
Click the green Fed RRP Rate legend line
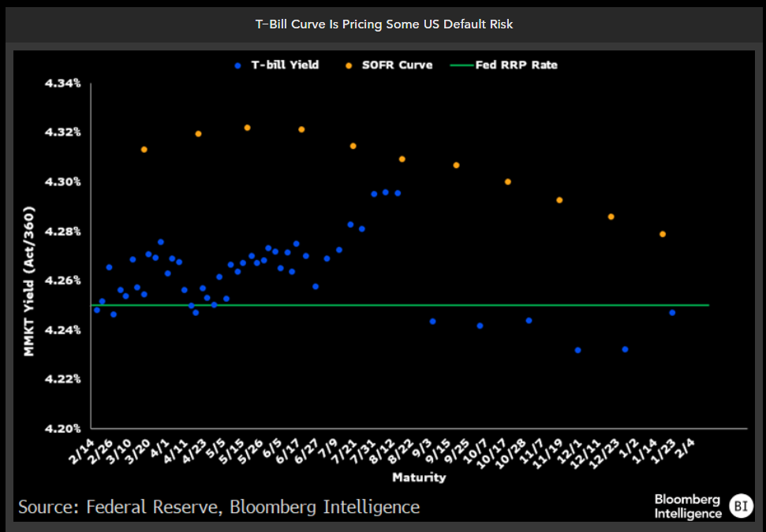pos(461,65)
